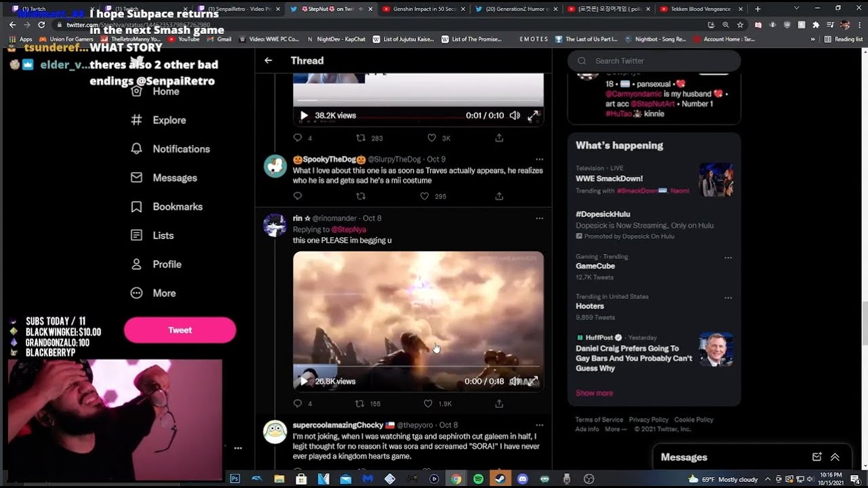Screen dimensions: 868x488
Task: Open the Privacy Policy footer link
Action: click(x=649, y=420)
